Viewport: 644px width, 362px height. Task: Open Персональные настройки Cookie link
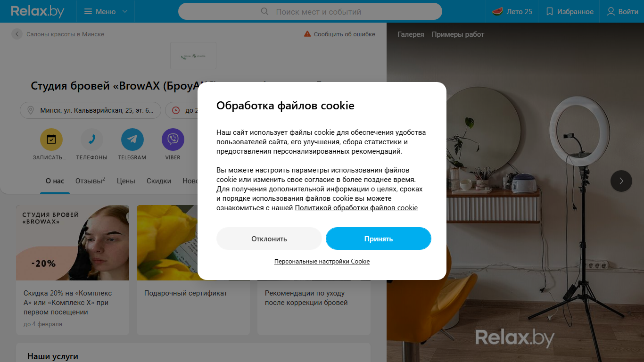pos(322,261)
